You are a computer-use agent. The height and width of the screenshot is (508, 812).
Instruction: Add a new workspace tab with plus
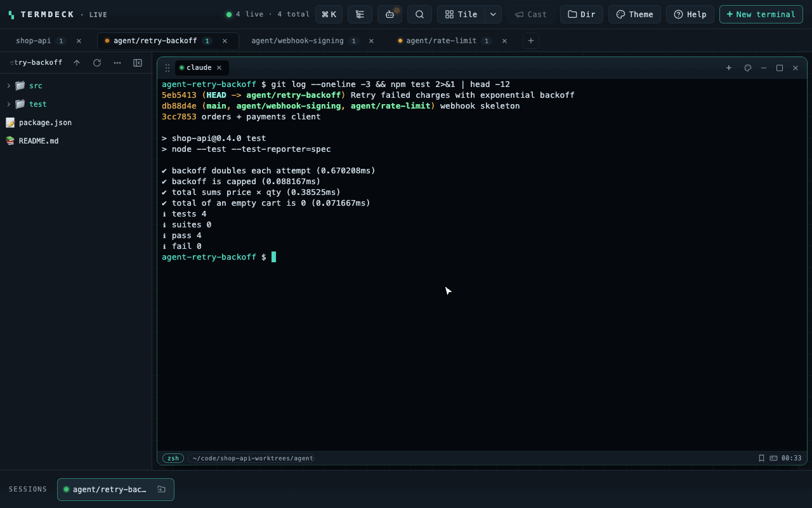pyautogui.click(x=531, y=41)
